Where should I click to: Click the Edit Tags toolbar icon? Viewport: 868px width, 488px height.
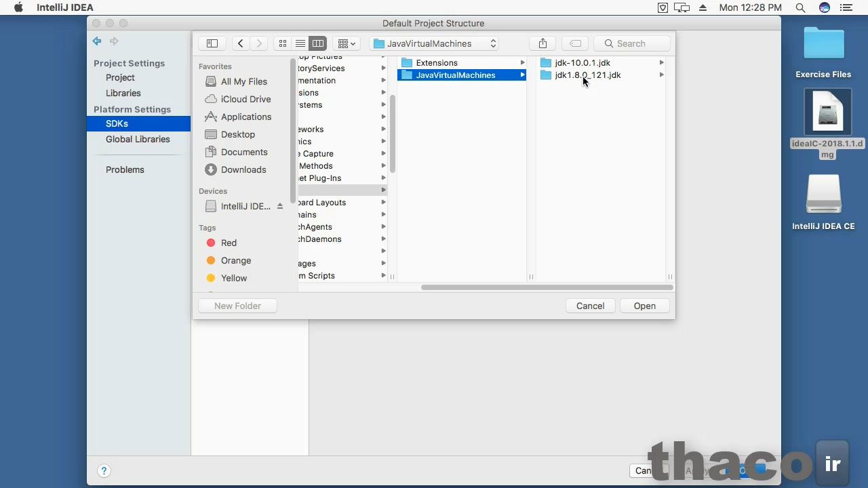pyautogui.click(x=575, y=43)
